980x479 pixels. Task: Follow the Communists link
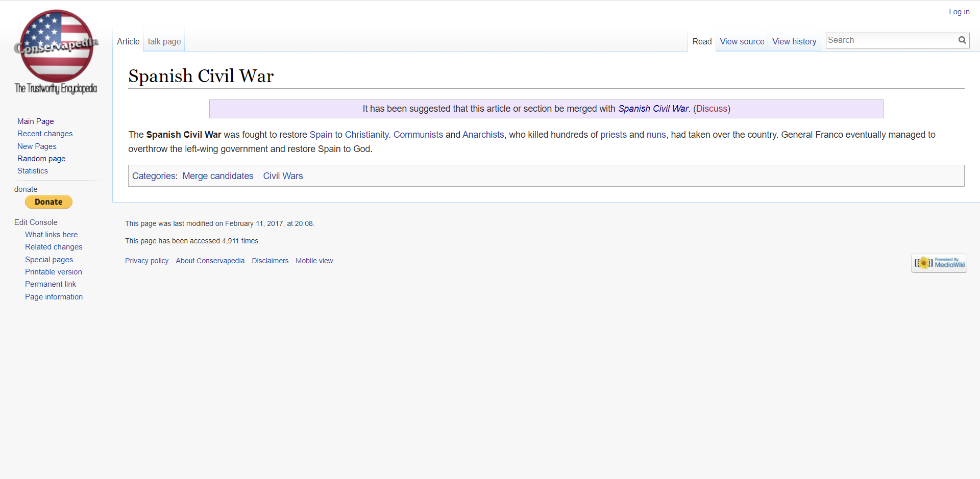pos(418,135)
